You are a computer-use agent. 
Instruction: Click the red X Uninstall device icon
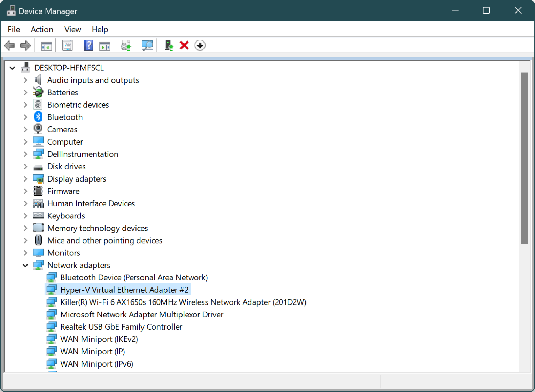tap(184, 45)
